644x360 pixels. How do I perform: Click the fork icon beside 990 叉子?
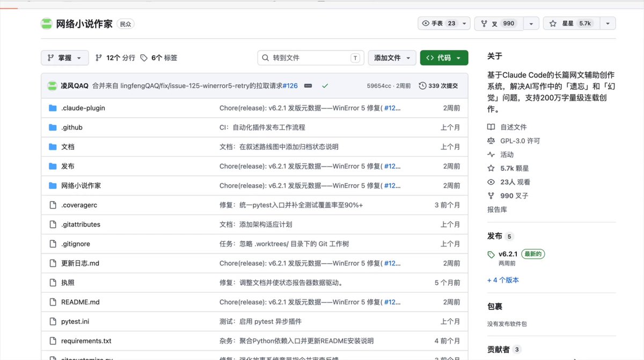tap(491, 196)
